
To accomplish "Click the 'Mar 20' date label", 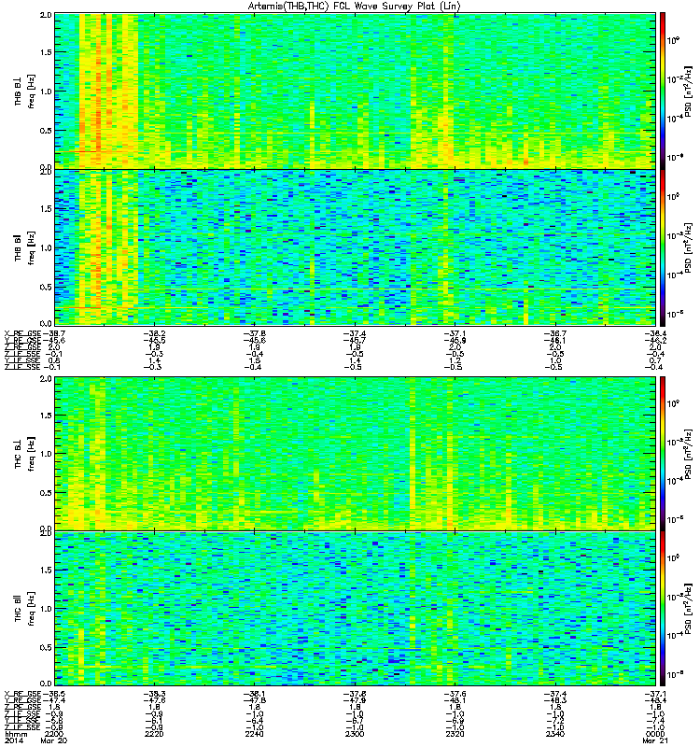I will tap(54, 740).
